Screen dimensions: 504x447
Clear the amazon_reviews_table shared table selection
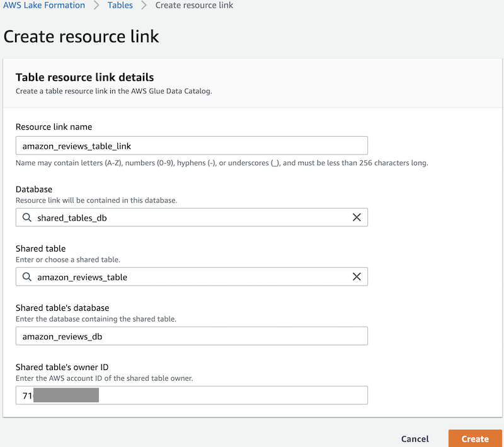[x=357, y=277]
